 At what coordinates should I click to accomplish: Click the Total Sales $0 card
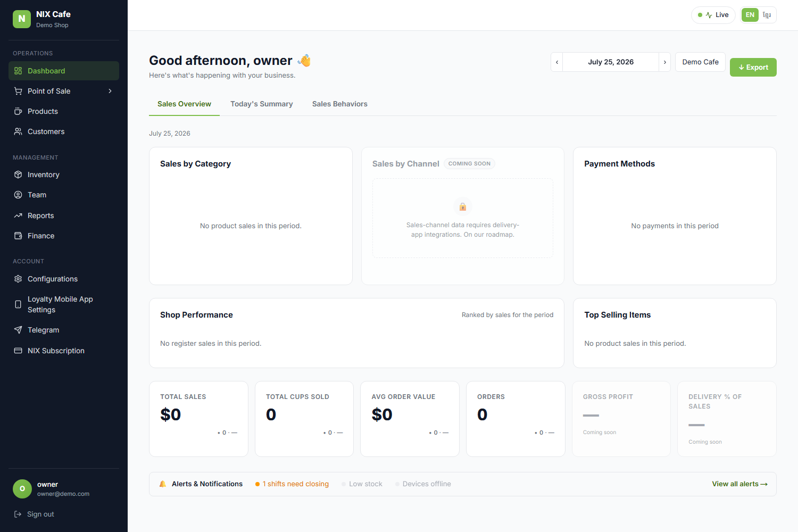[x=198, y=419]
